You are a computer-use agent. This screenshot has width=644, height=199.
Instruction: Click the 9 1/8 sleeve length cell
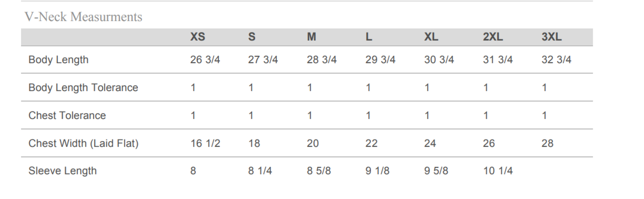pyautogui.click(x=377, y=171)
